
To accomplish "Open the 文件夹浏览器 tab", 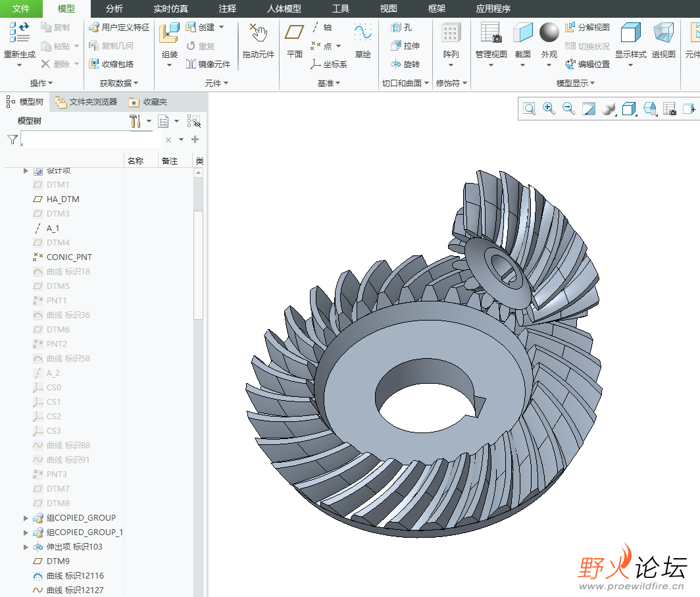I will coord(86,102).
